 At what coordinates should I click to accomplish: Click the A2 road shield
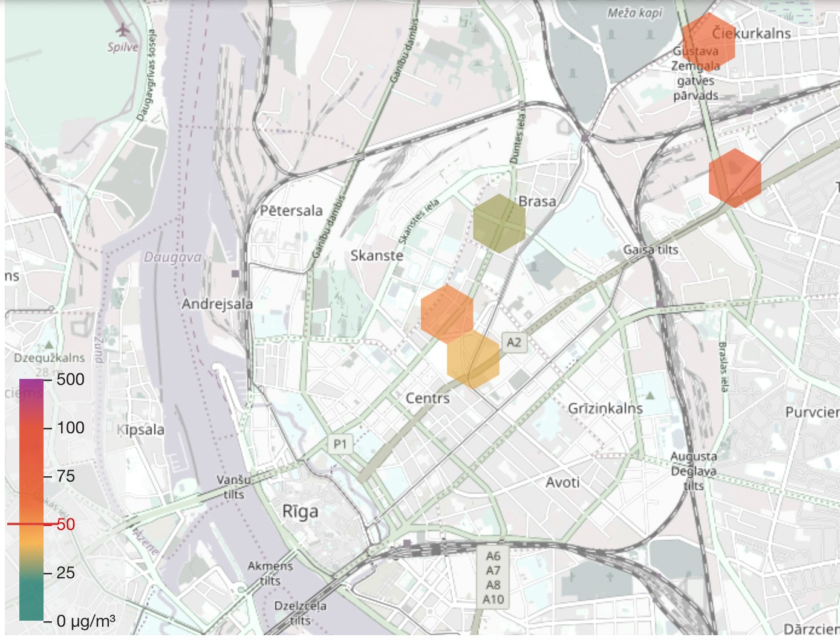pos(513,343)
